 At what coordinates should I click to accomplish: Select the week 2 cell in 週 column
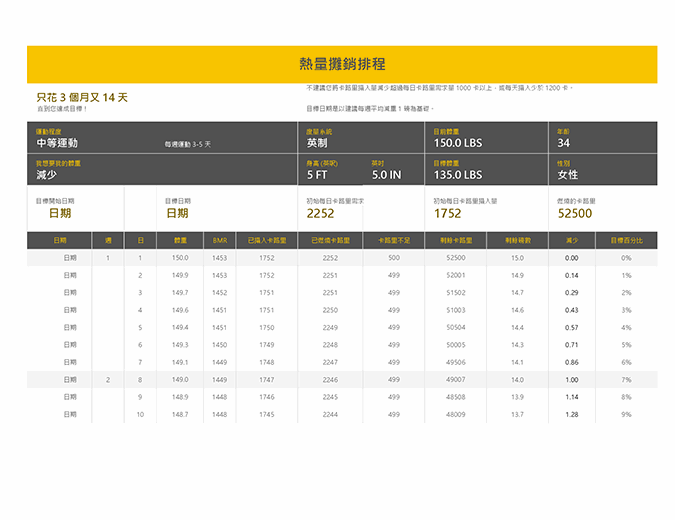pos(108,380)
